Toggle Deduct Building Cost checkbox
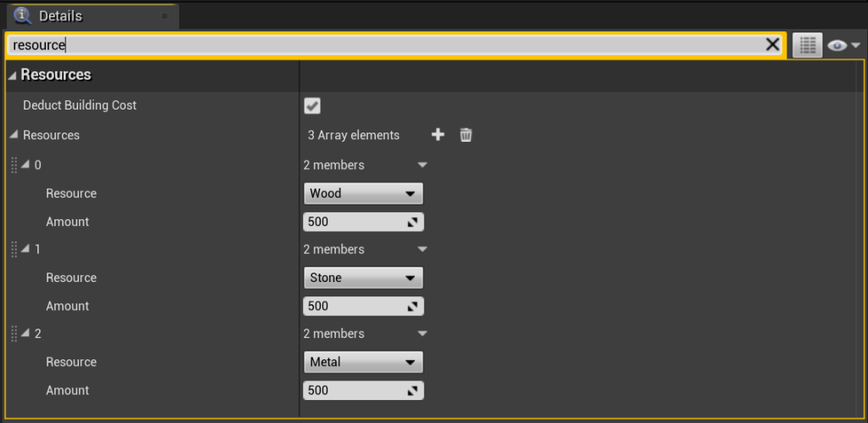 312,105
